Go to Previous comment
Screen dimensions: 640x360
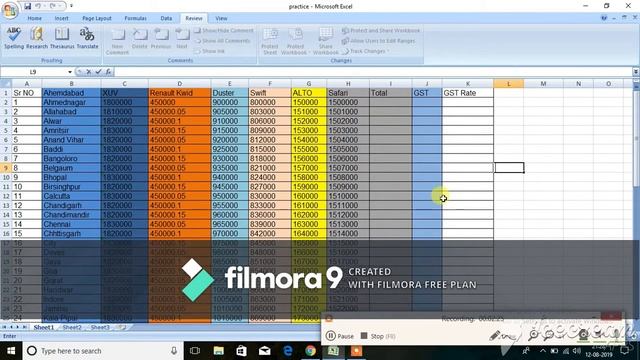point(161,38)
